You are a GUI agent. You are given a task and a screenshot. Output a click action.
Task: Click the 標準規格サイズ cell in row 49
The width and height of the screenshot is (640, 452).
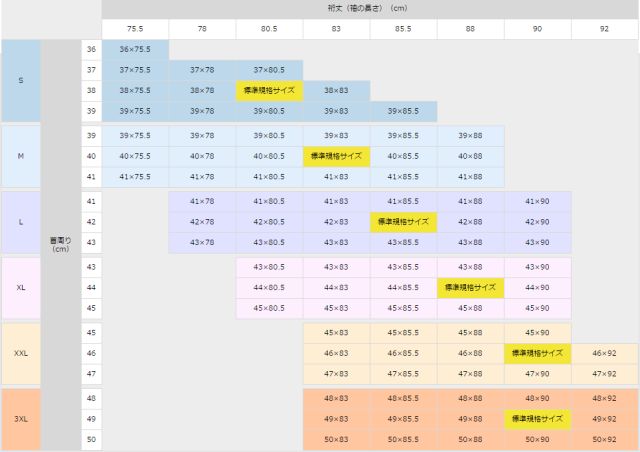coord(537,419)
